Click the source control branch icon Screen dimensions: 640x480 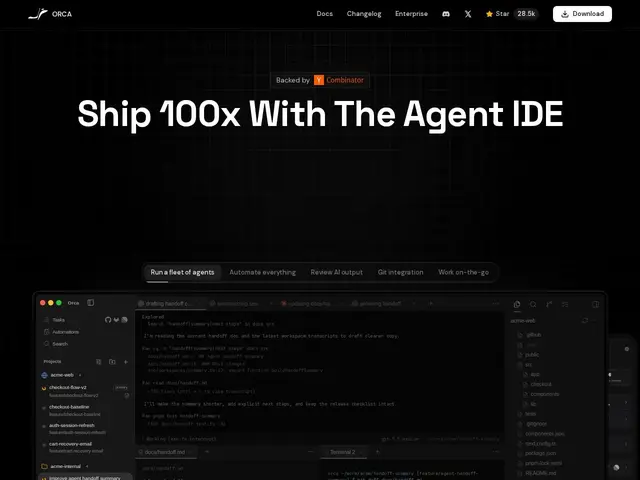[x=549, y=304]
